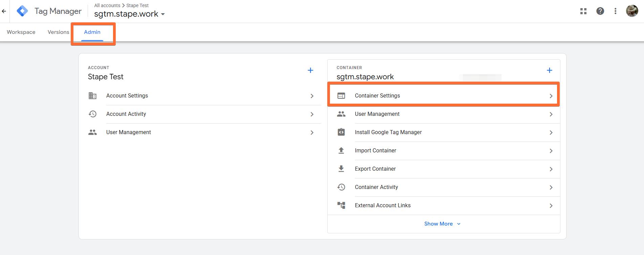
Task: Open Container Settings row text
Action: tap(377, 96)
